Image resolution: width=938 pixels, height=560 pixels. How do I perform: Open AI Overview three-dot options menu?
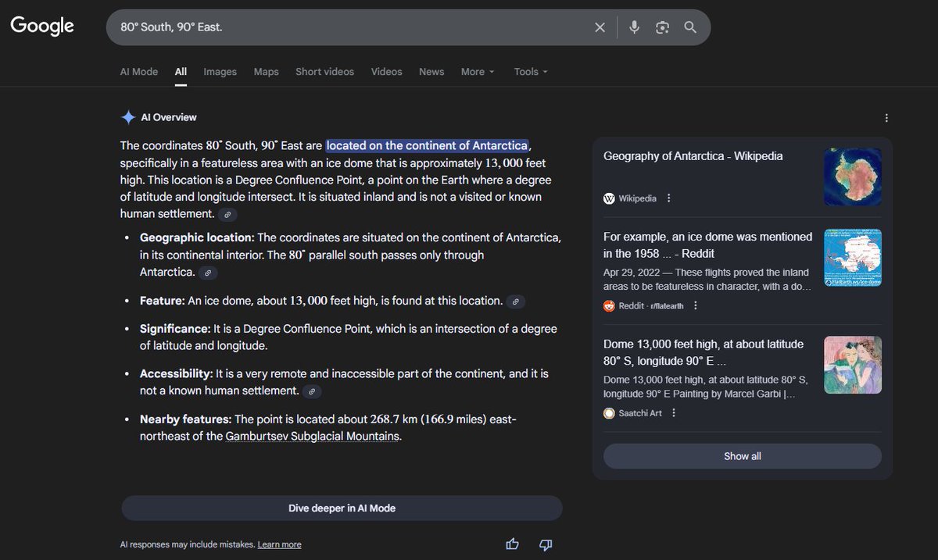coord(886,118)
